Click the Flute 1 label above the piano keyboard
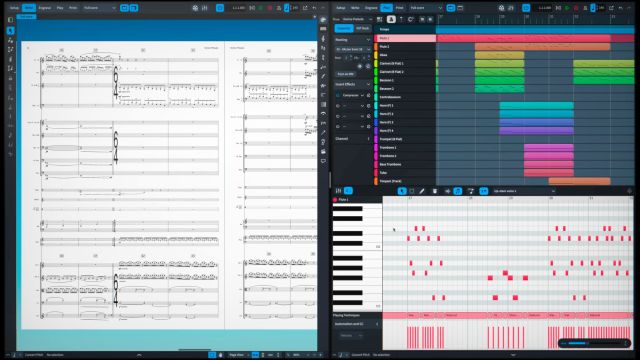640x360 pixels. tap(344, 200)
